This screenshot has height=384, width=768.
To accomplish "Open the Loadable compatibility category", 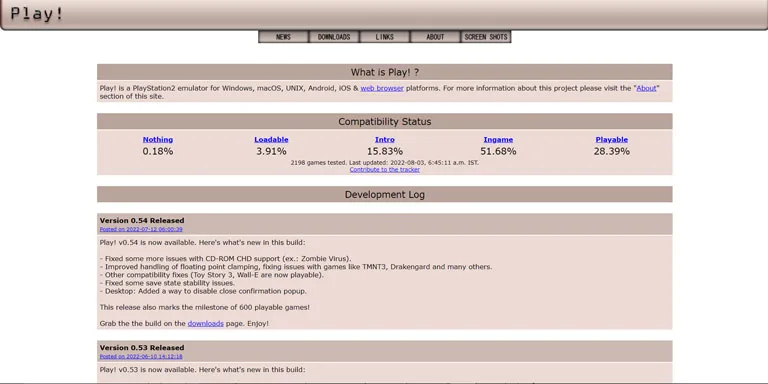I will (271, 140).
